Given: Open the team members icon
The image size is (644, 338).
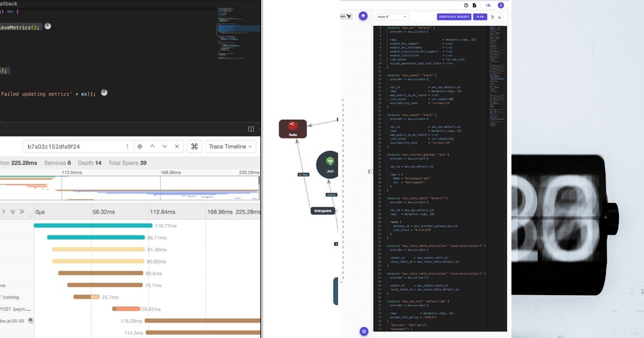Looking at the screenshot, I should [488, 5].
